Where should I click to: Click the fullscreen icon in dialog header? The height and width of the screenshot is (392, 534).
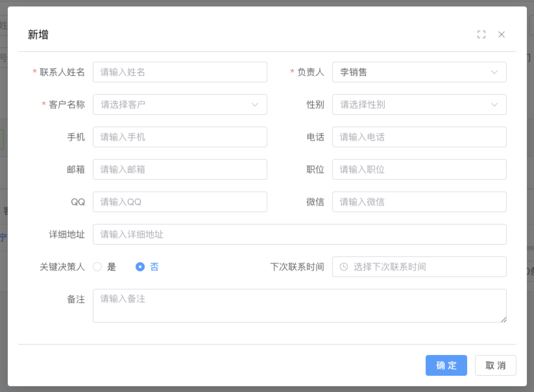(481, 34)
